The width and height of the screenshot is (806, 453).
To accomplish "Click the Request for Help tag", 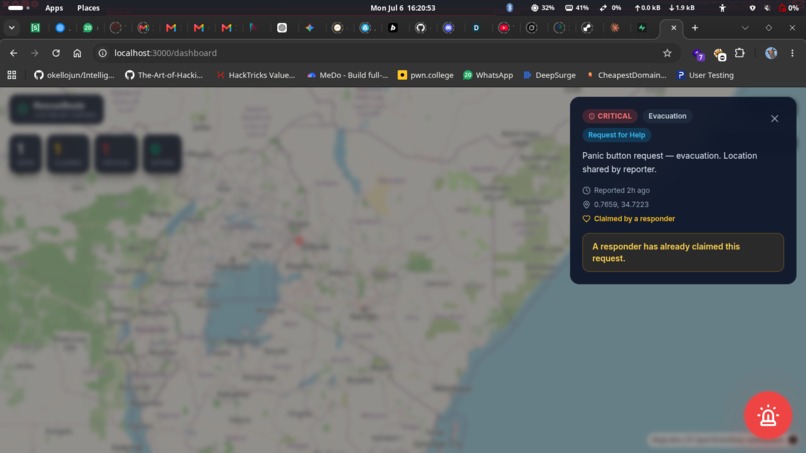I will pos(616,135).
